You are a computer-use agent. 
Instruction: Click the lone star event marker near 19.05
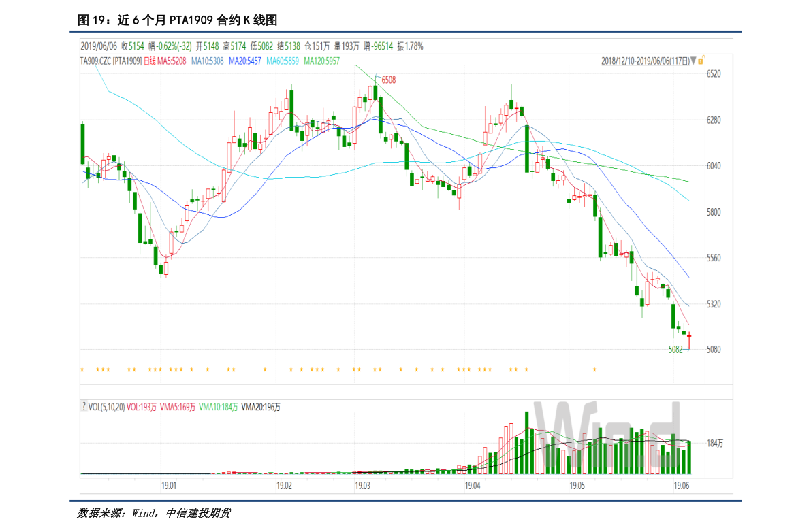594,369
